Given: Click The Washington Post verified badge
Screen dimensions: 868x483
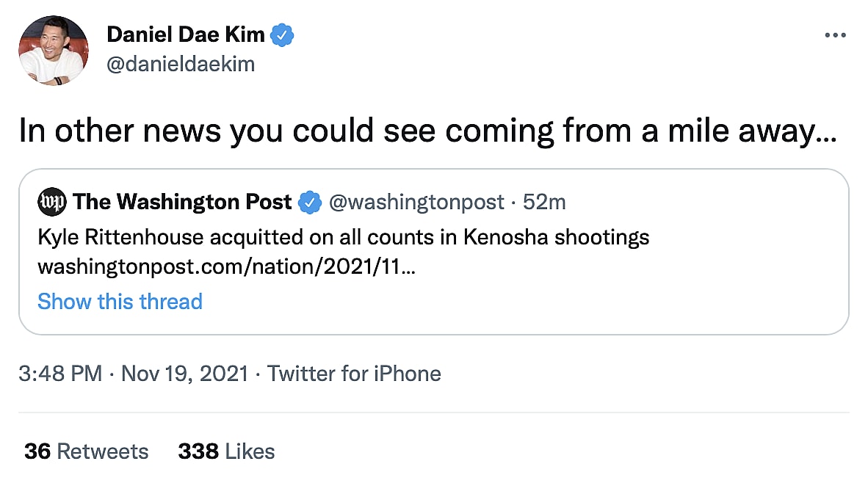Looking at the screenshot, I should coord(310,202).
